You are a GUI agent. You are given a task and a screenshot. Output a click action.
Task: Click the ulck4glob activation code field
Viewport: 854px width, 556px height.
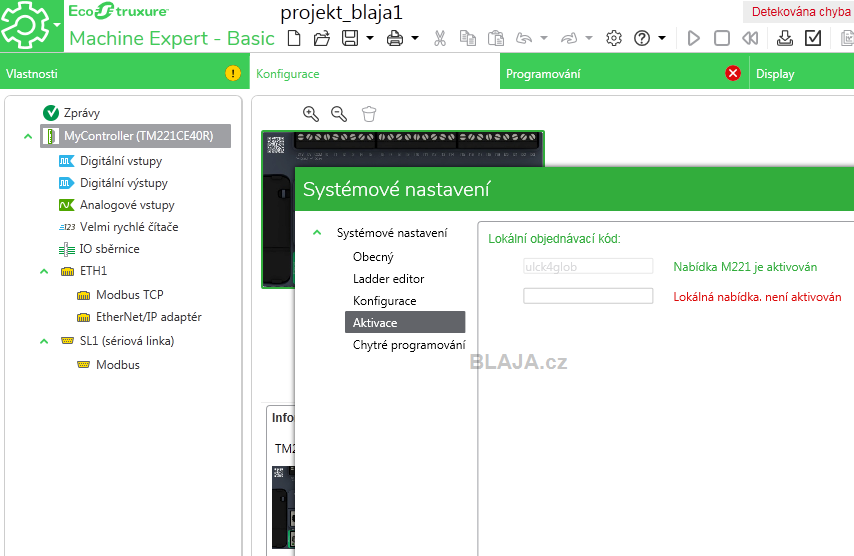(588, 266)
